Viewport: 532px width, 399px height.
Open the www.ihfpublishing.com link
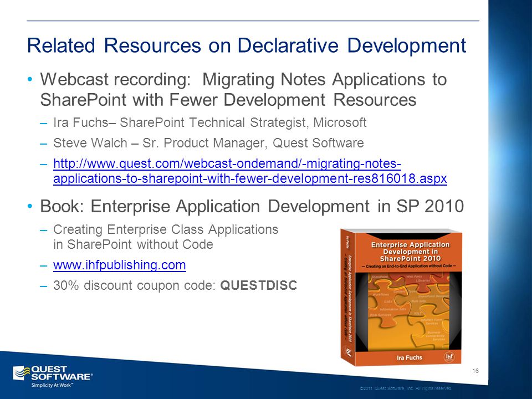point(120,265)
